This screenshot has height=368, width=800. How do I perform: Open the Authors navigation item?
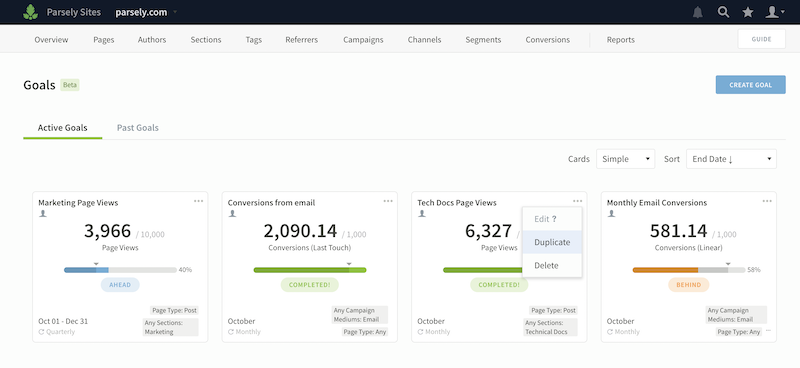(x=152, y=39)
